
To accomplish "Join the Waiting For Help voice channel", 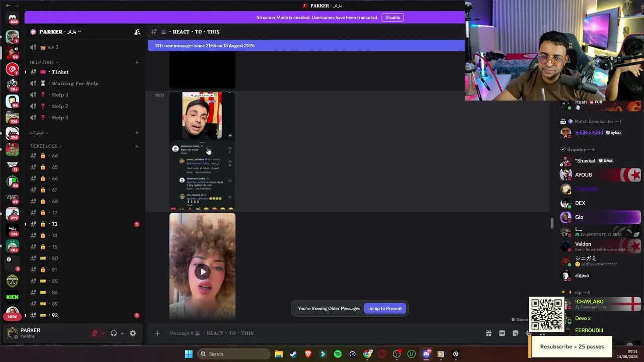I will pos(85,83).
